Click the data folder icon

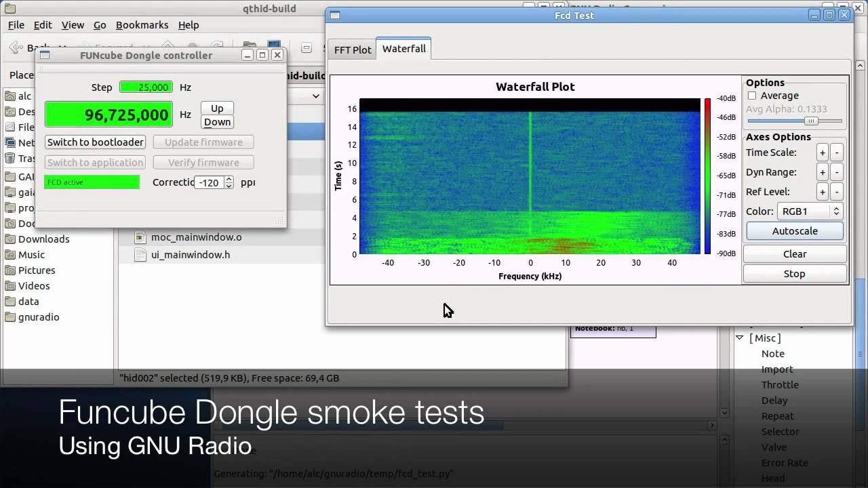point(10,302)
